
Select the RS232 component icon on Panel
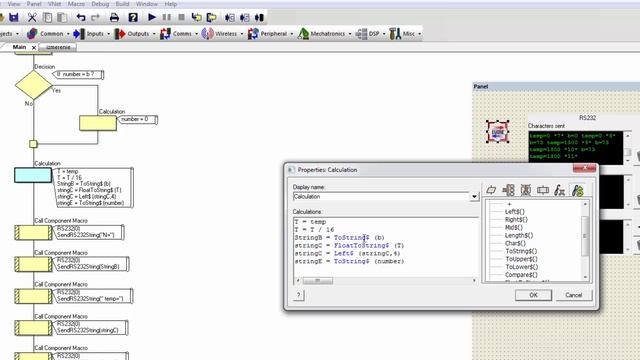[498, 132]
